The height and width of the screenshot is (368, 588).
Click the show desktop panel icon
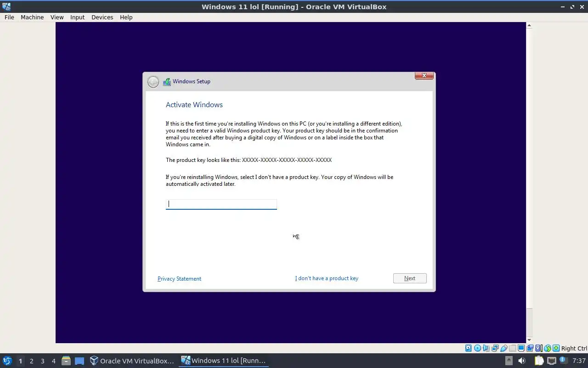pos(79,361)
